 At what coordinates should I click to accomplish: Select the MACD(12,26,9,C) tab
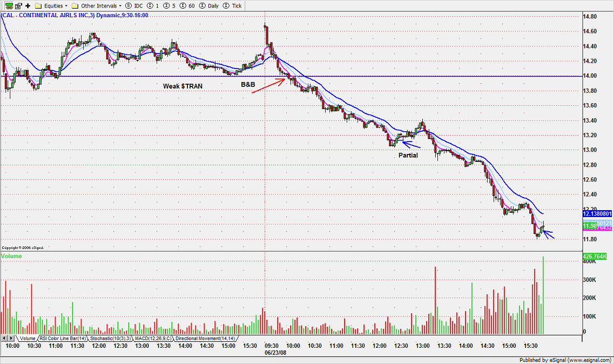click(153, 339)
